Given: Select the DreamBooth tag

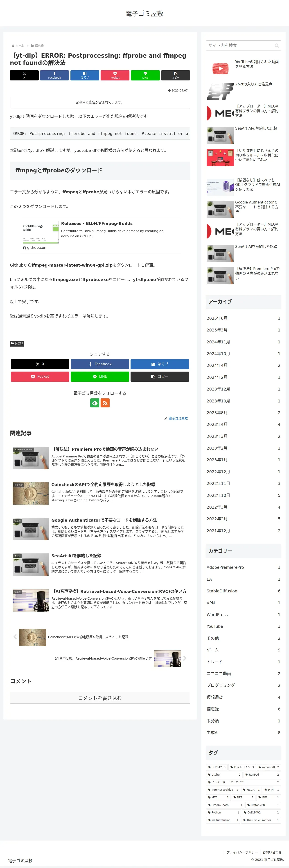Looking at the screenshot, I should [x=225, y=805].
